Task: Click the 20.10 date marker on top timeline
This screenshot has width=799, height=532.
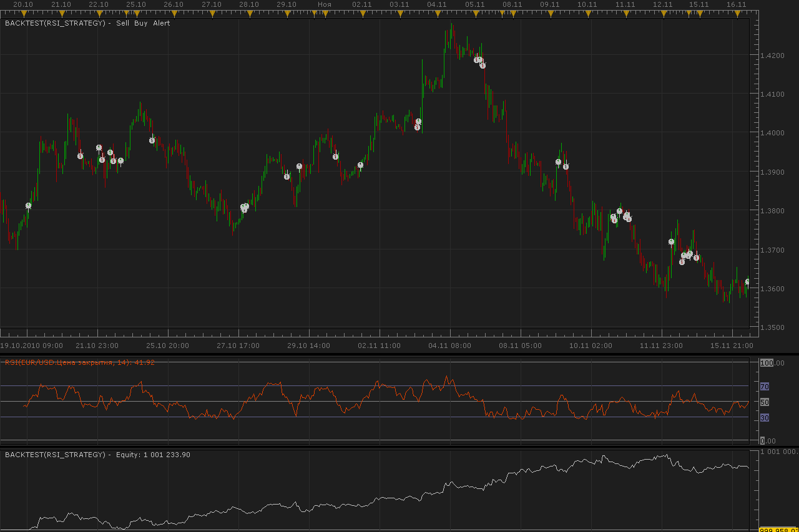Action: 24,4
